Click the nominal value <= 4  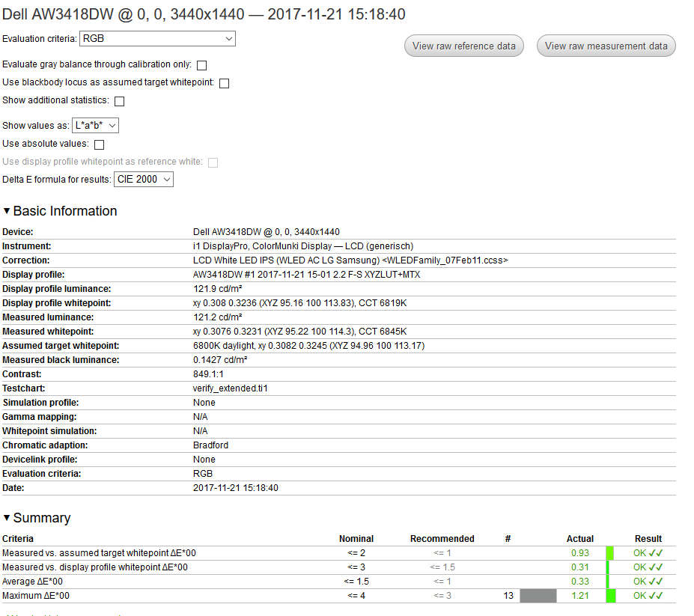coord(356,596)
